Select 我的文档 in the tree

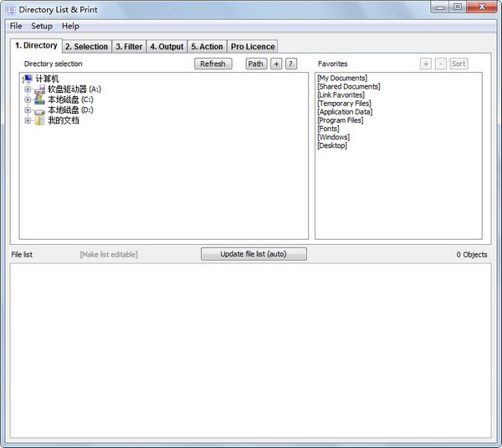(x=64, y=120)
